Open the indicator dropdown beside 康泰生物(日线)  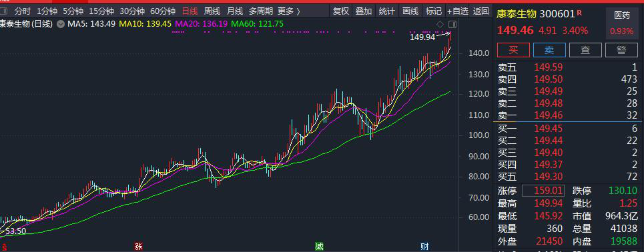click(x=61, y=24)
